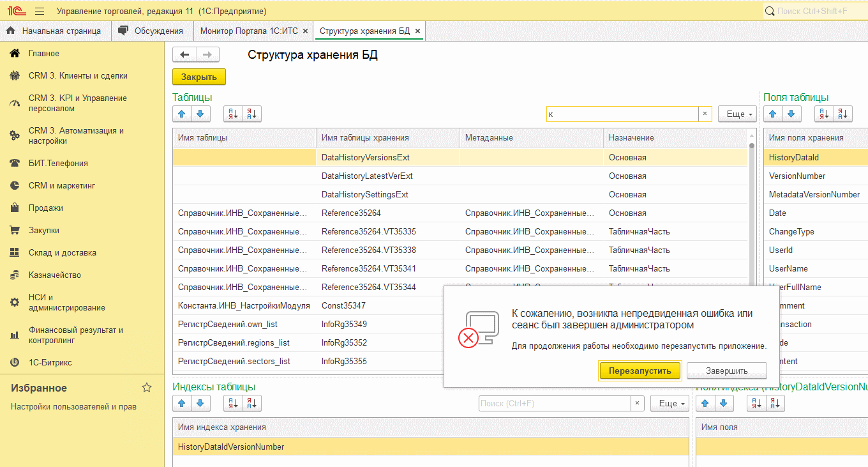Select the HistoryDataIdVersionNumber index row

pos(431,447)
